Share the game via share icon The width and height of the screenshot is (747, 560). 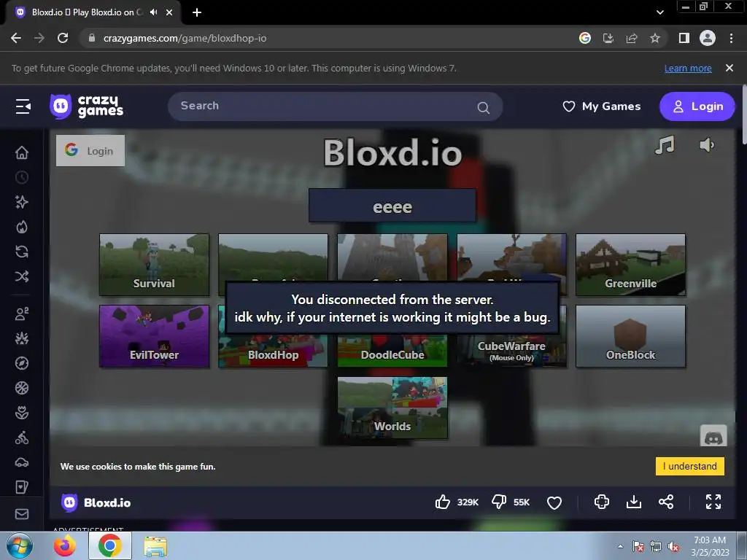666,502
